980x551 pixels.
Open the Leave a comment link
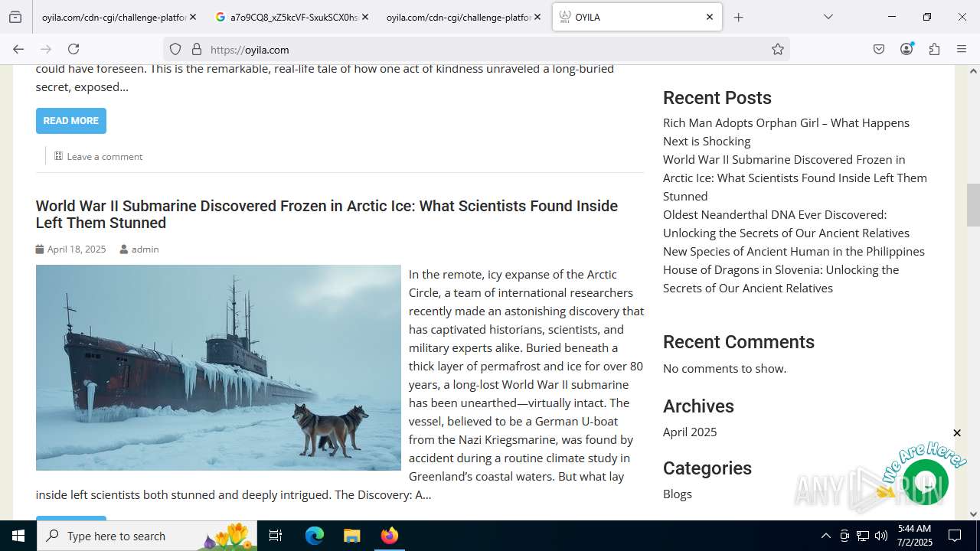click(x=105, y=156)
